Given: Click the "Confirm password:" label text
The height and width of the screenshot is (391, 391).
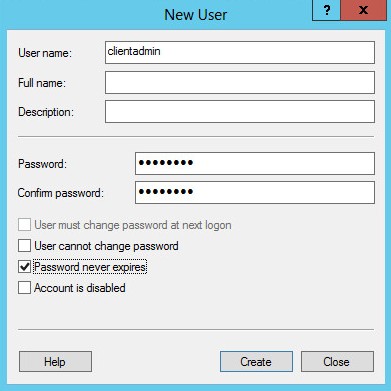Looking at the screenshot, I should pyautogui.click(x=61, y=193).
